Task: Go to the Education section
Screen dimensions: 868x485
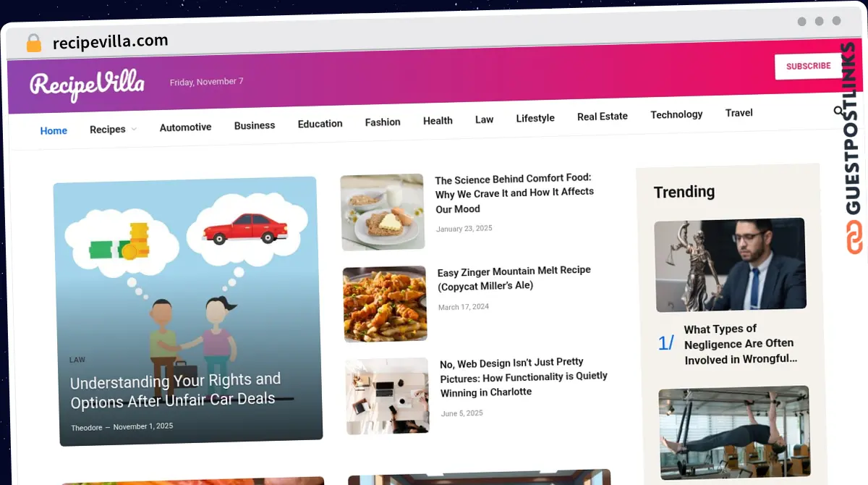Action: pyautogui.click(x=320, y=124)
